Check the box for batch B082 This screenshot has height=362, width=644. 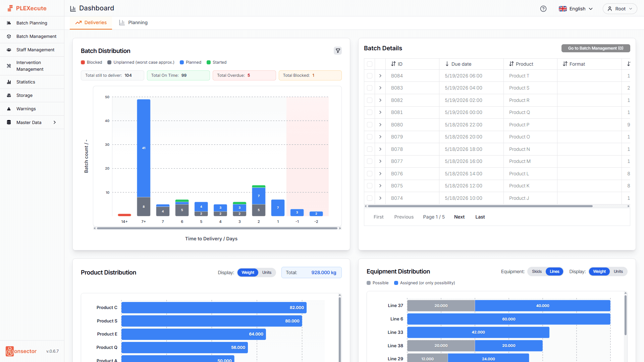click(370, 100)
